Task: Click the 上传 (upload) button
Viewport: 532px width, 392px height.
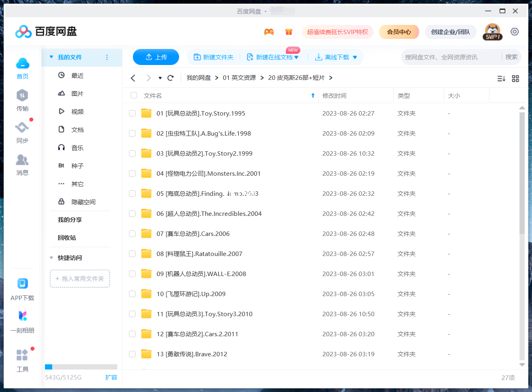Action: [x=156, y=57]
